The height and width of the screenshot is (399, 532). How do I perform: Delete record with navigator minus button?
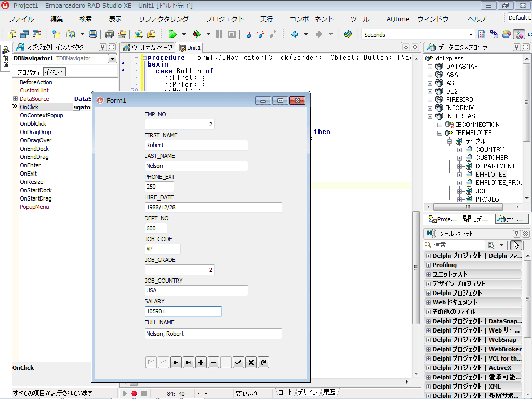(214, 362)
